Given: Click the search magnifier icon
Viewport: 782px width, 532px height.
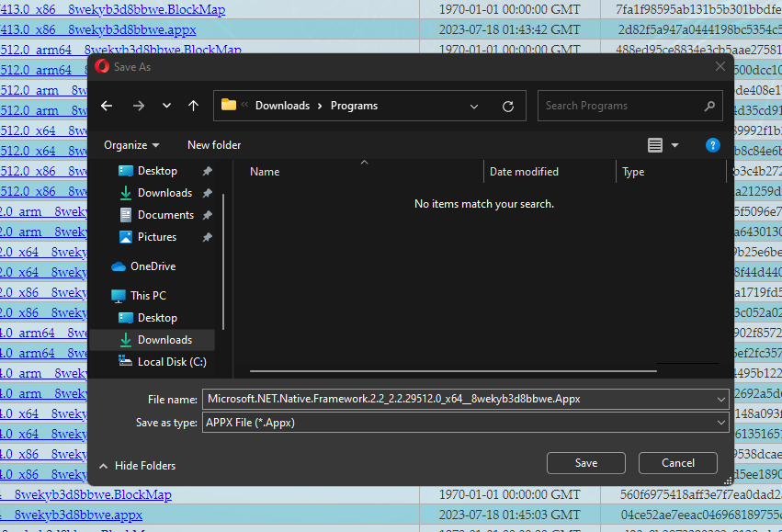Looking at the screenshot, I should tap(709, 106).
